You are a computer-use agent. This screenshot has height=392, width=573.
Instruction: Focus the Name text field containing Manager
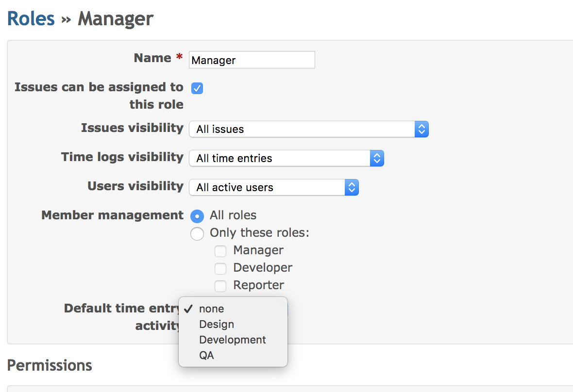252,60
